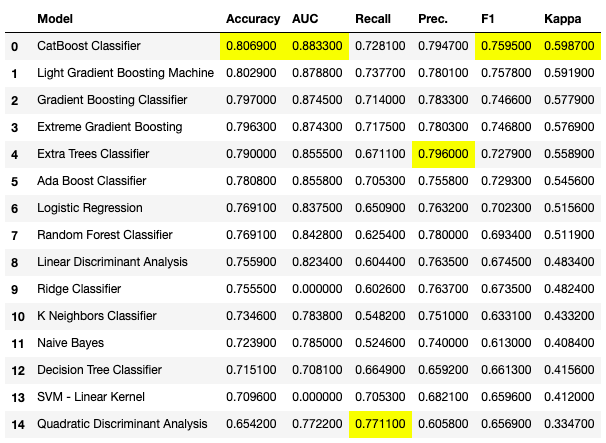The height and width of the screenshot is (443, 606).
Task: Select the CatBoost Classifier model name
Action: tap(89, 46)
